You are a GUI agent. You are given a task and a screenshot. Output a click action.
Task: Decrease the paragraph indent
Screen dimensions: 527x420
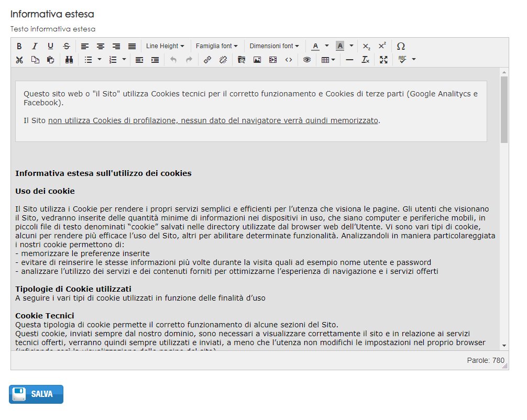[x=139, y=60]
